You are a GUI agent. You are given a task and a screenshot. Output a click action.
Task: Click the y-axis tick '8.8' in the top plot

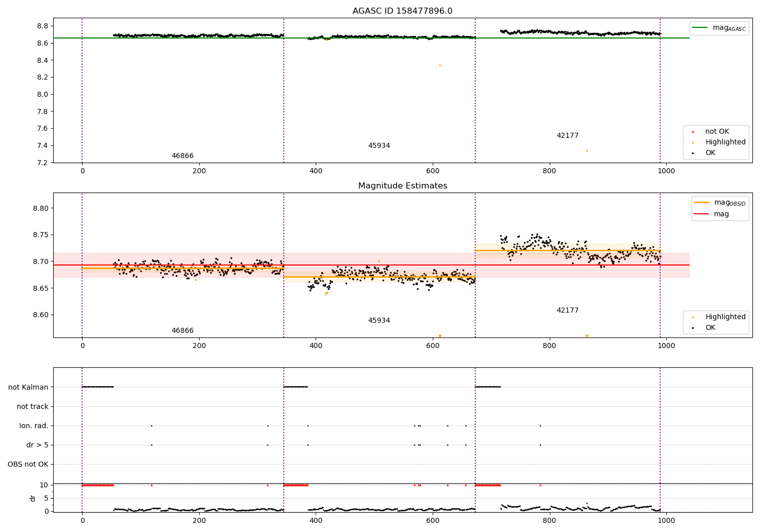43,26
